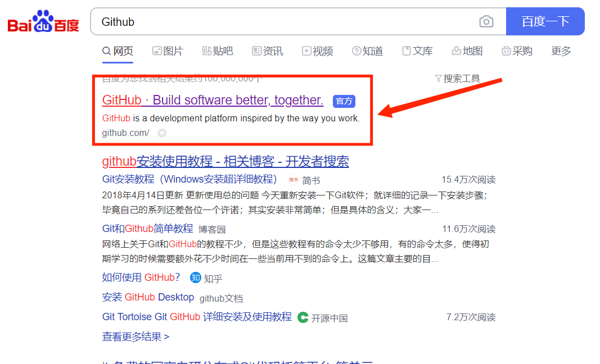Open the 更多 more options menu

tap(560, 51)
